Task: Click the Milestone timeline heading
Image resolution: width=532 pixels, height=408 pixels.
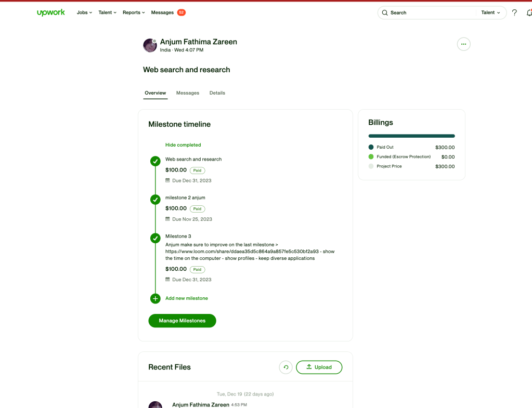Action: point(179,124)
